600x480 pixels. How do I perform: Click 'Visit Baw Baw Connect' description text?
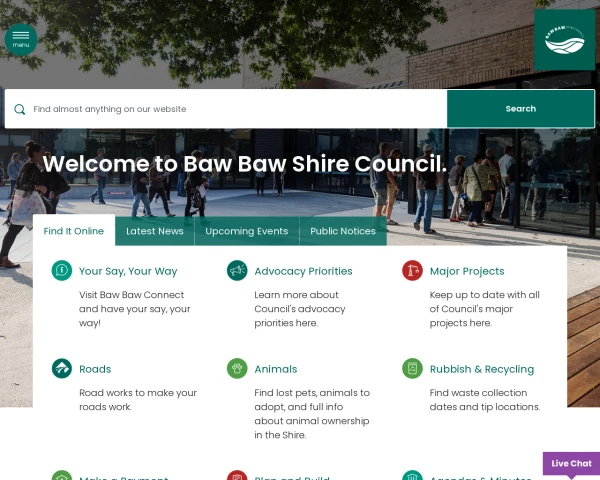135,309
